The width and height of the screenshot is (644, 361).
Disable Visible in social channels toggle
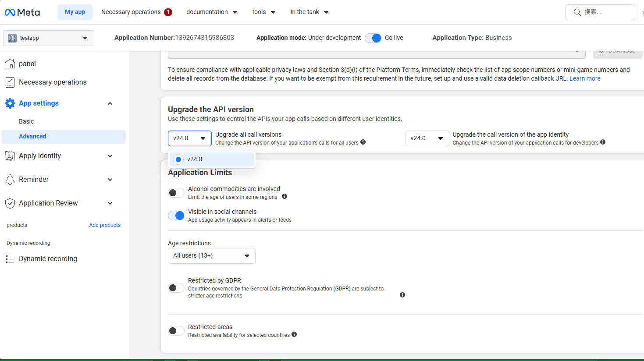pos(176,216)
